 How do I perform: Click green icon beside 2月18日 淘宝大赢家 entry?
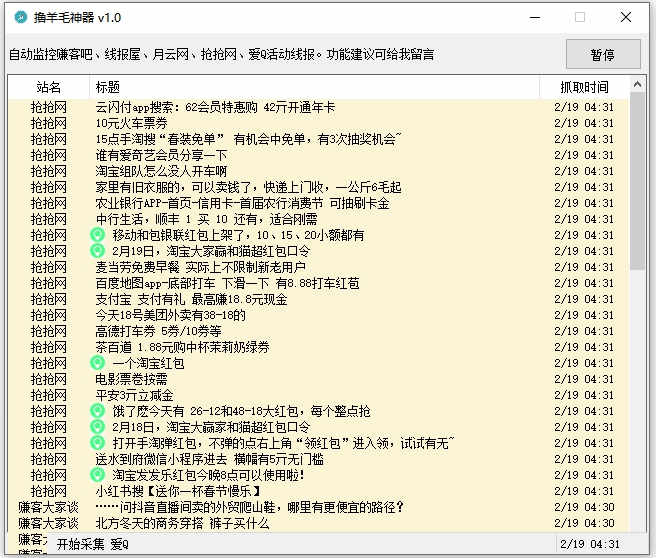point(97,427)
